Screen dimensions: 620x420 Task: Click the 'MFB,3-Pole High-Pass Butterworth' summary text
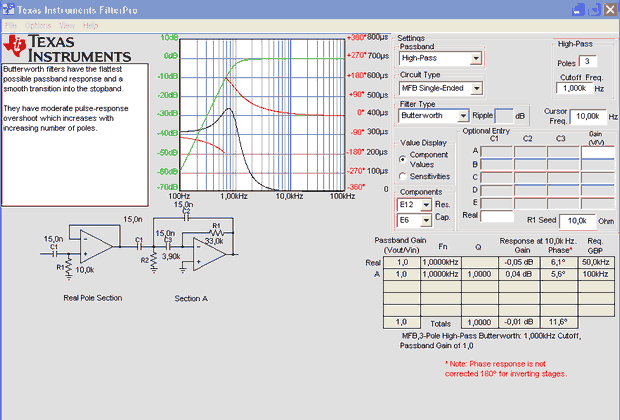[491, 341]
